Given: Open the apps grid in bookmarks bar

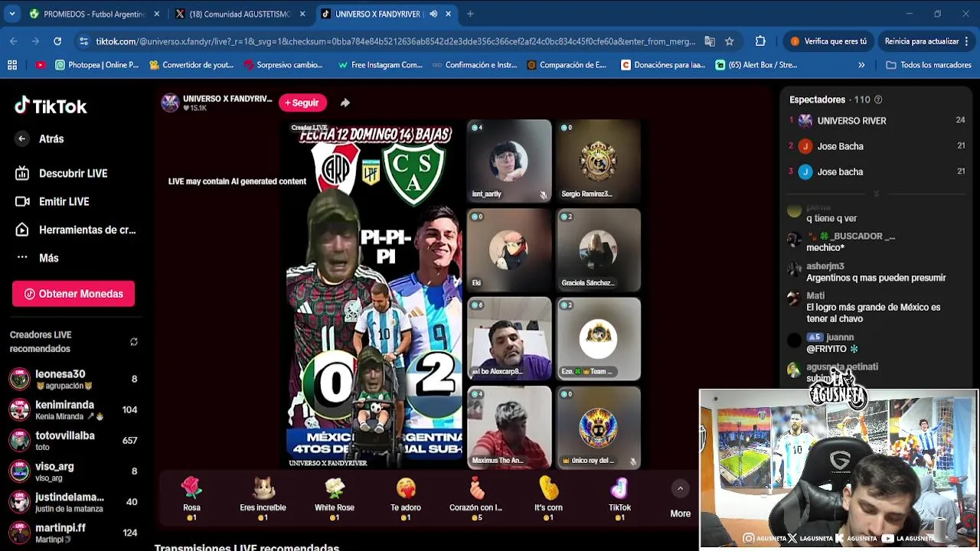Looking at the screenshot, I should pyautogui.click(x=12, y=65).
